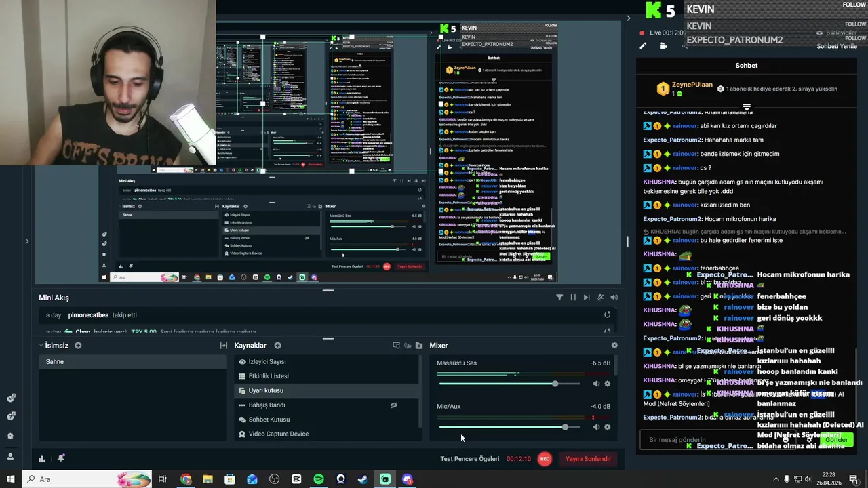Open Steam from taskbar
Viewport: 868px width, 488px height.
(x=363, y=479)
